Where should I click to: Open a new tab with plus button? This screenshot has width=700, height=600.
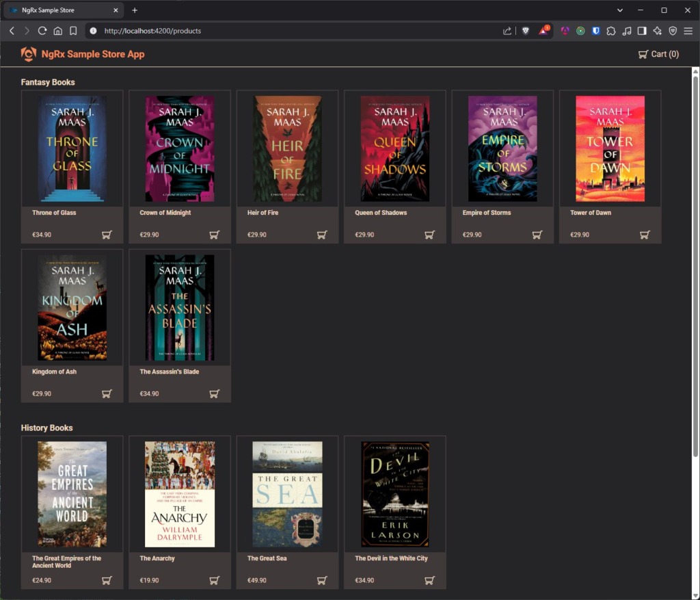point(135,10)
